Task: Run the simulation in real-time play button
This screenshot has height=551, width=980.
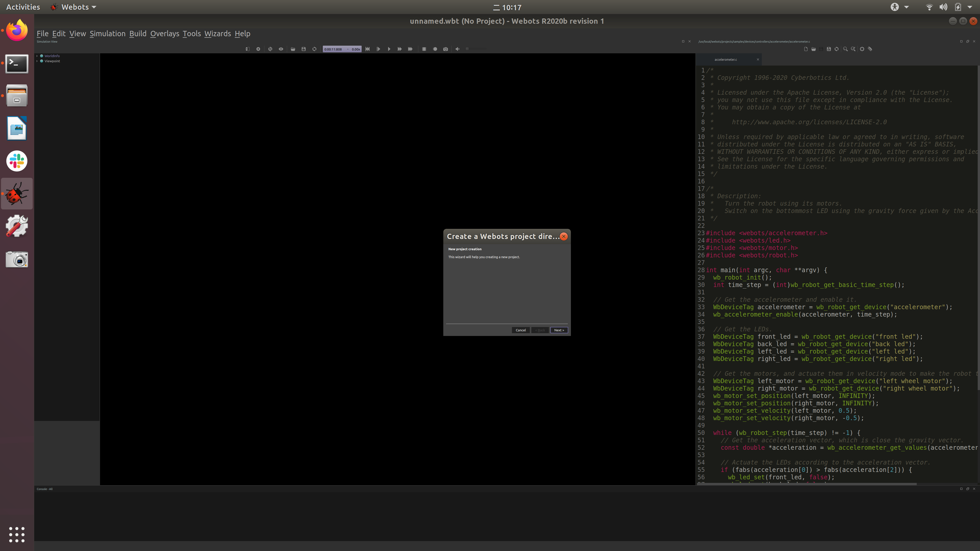Action: click(x=389, y=49)
